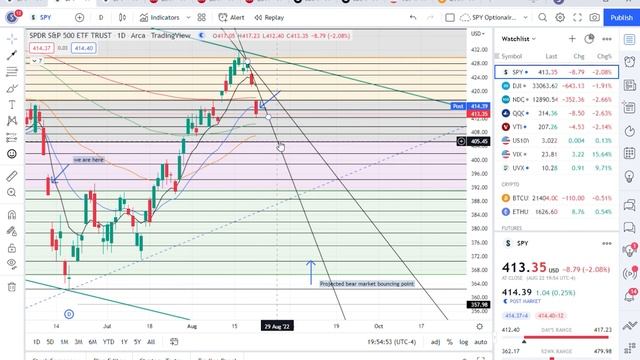Open the calendar panel in right sidebar
The image size is (640, 360).
point(630,153)
